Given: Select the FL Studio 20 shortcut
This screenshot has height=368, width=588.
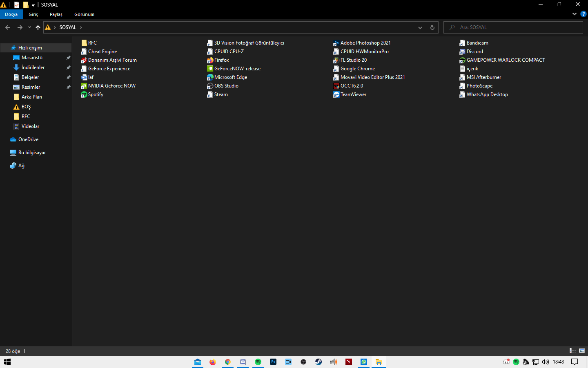Looking at the screenshot, I should coord(350,60).
